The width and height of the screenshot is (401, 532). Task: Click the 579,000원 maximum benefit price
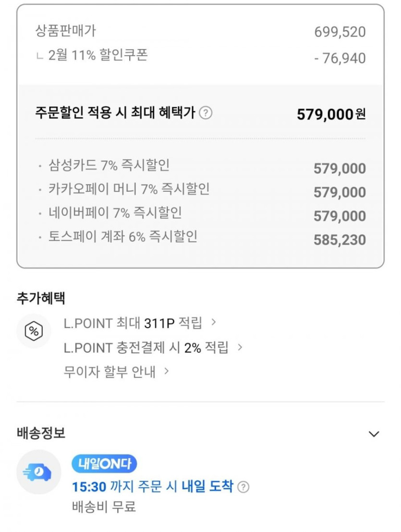tap(330, 114)
